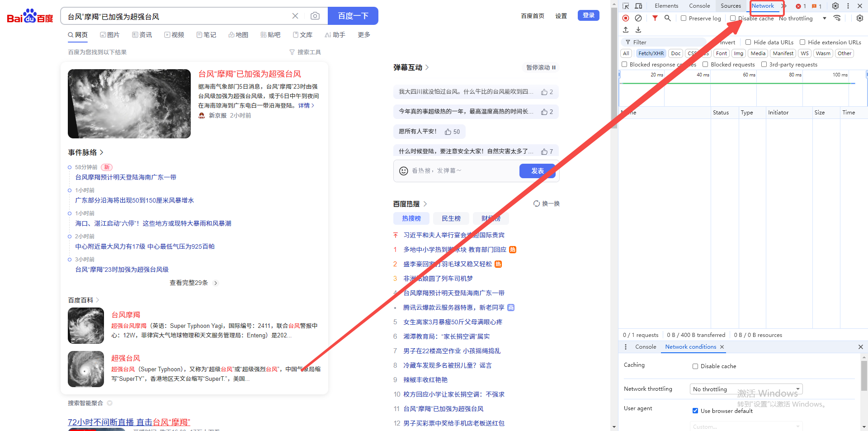Open the Network throttling select in drawer
This screenshot has height=431, width=868.
[746, 389]
